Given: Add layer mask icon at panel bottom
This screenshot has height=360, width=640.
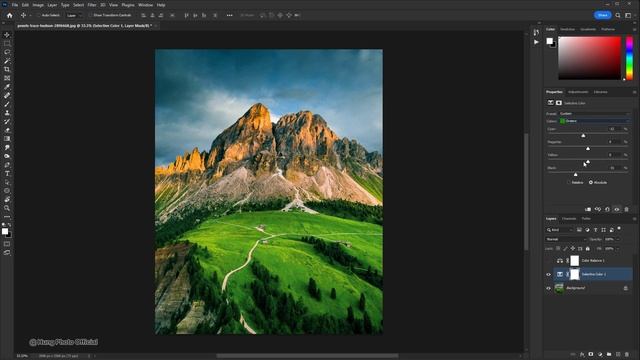Looking at the screenshot, I should (x=591, y=354).
